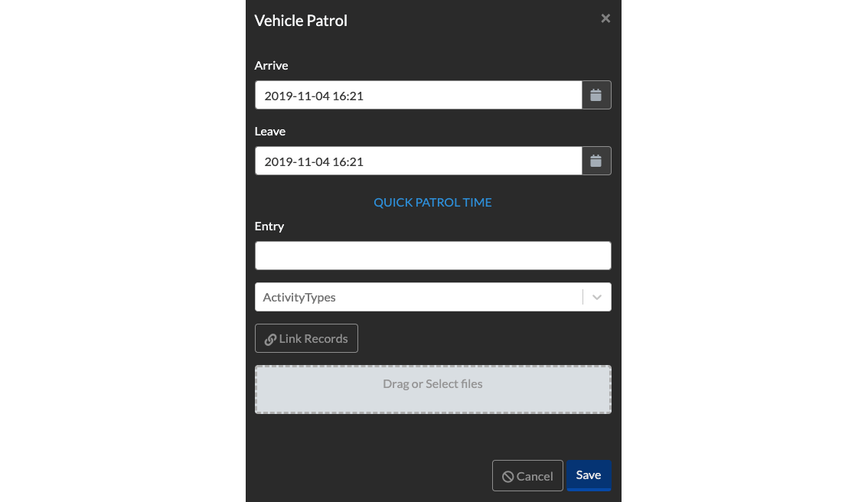Click the Vehicle Patrol dialog title
868x502 pixels.
click(300, 21)
